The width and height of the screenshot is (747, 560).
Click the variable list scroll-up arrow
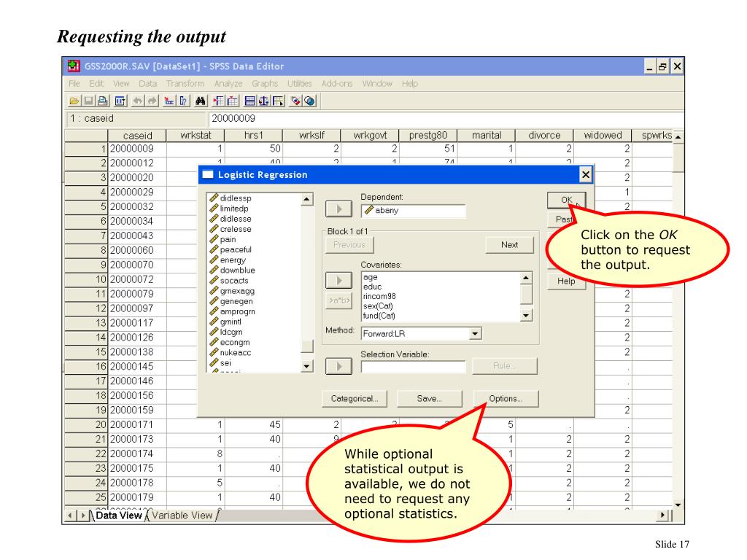coord(307,199)
